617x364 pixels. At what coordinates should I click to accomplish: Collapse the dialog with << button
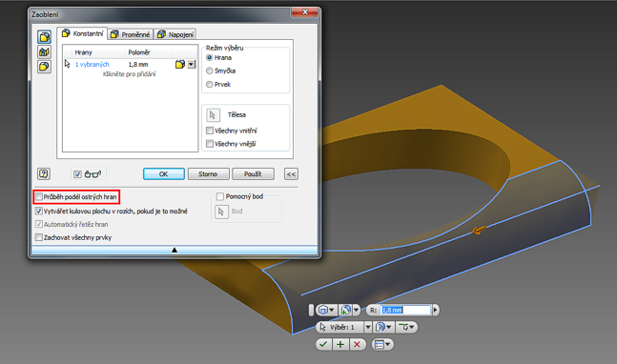(291, 173)
